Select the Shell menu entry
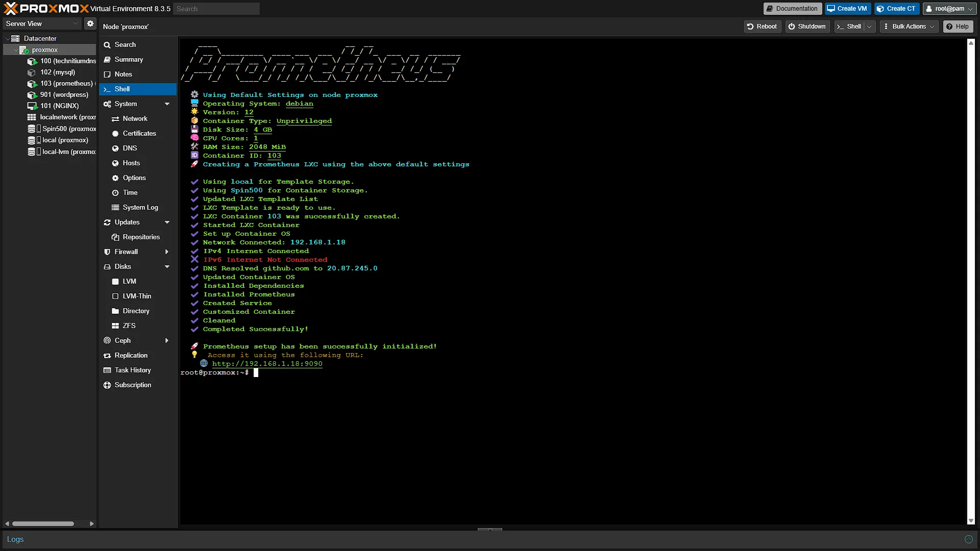Image resolution: width=980 pixels, height=551 pixels. 138,89
